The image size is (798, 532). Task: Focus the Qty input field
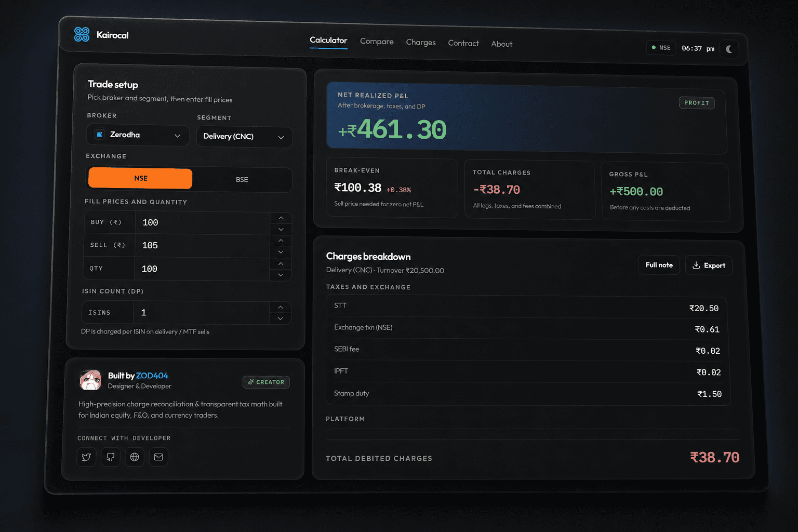[x=202, y=269]
